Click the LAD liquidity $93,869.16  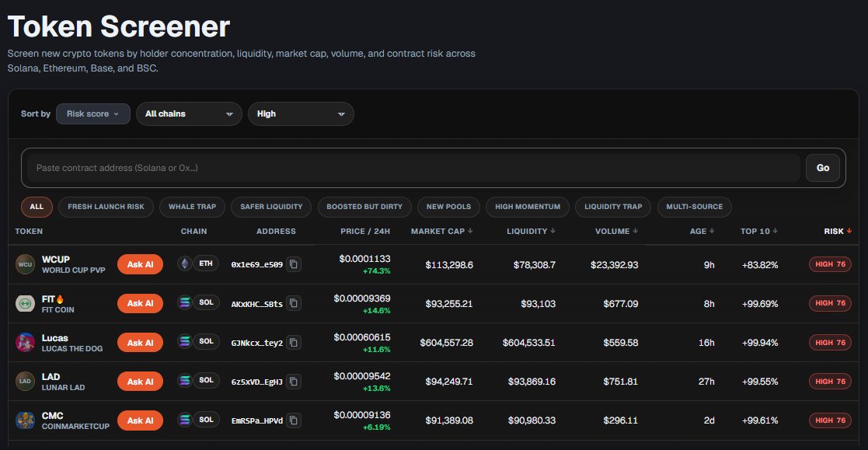(532, 382)
